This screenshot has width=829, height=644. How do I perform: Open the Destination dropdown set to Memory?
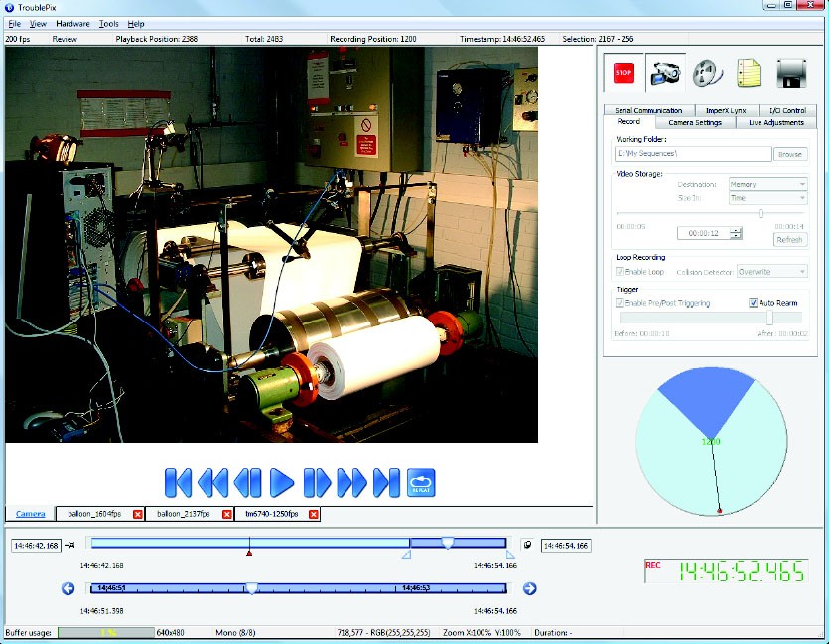tap(767, 184)
